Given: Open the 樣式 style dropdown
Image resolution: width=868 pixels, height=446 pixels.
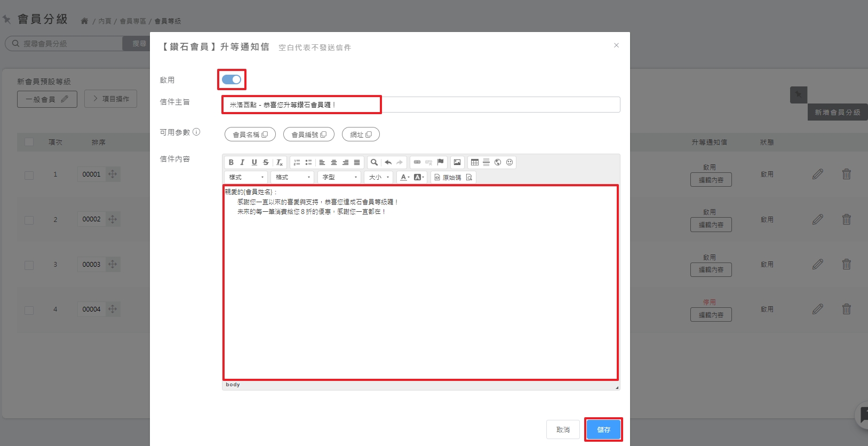Looking at the screenshot, I should [246, 177].
